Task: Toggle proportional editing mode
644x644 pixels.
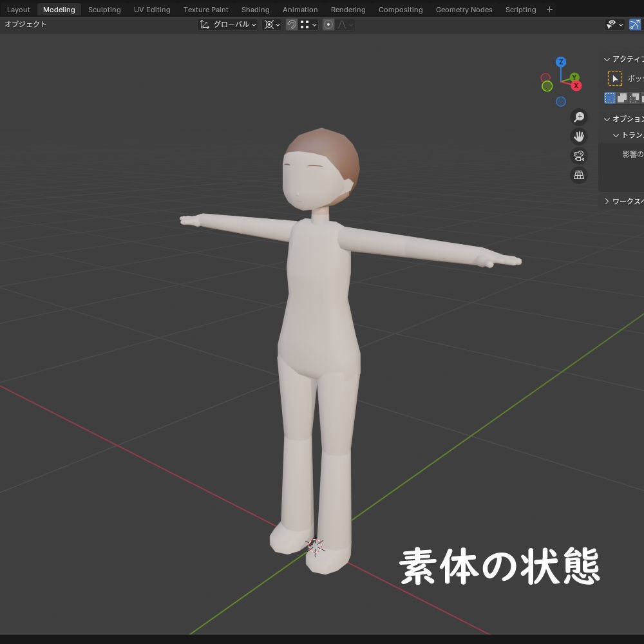Action: click(328, 24)
